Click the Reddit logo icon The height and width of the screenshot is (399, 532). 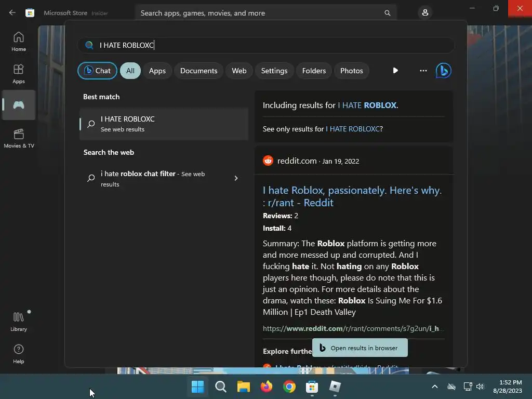(268, 161)
